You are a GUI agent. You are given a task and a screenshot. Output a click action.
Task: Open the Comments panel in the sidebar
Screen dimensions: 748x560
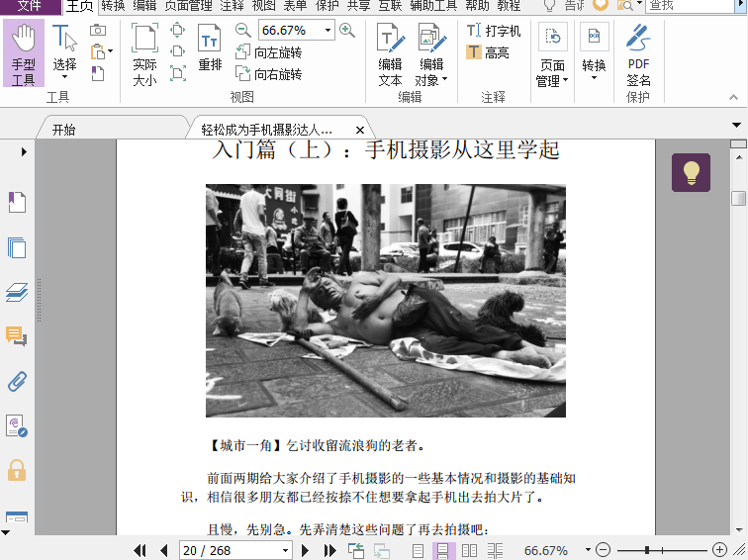16,336
